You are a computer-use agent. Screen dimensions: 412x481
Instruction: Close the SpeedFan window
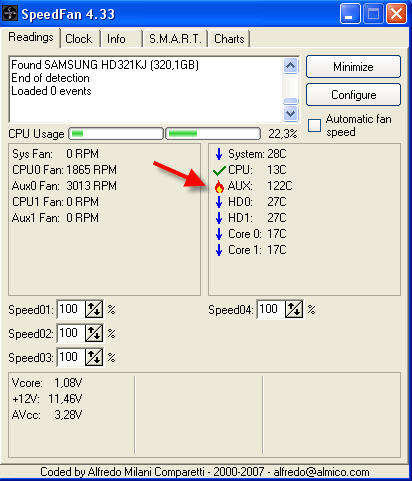pos(396,14)
